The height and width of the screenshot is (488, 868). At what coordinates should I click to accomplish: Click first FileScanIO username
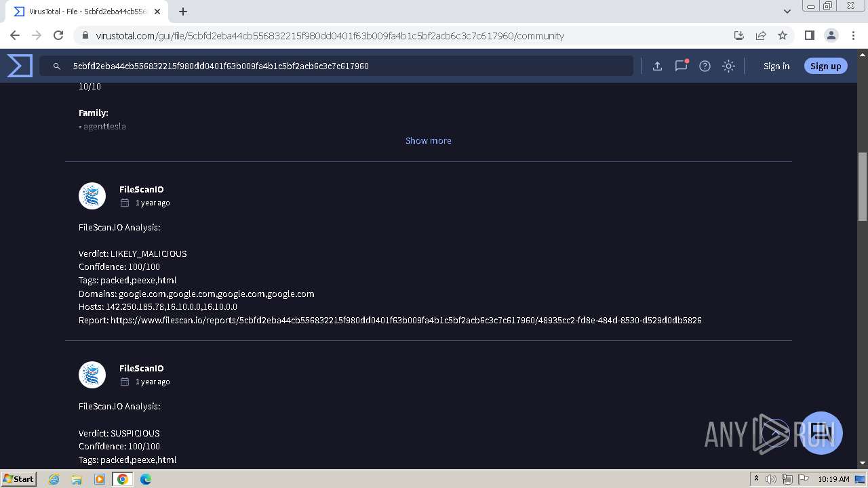pos(141,189)
